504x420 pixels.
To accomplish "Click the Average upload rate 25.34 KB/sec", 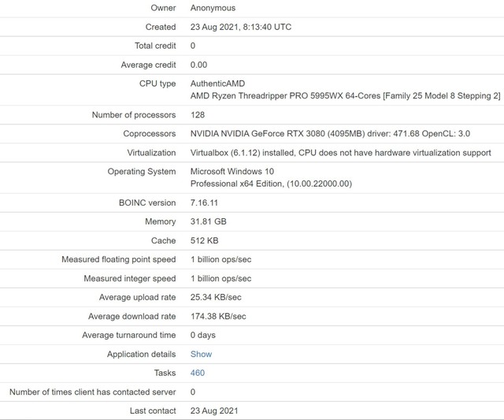I will 216,297.
